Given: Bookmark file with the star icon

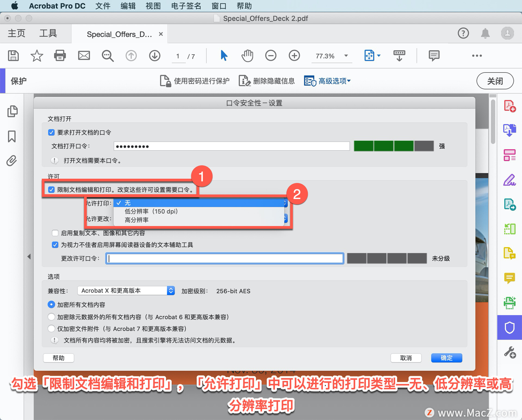Looking at the screenshot, I should (x=37, y=56).
